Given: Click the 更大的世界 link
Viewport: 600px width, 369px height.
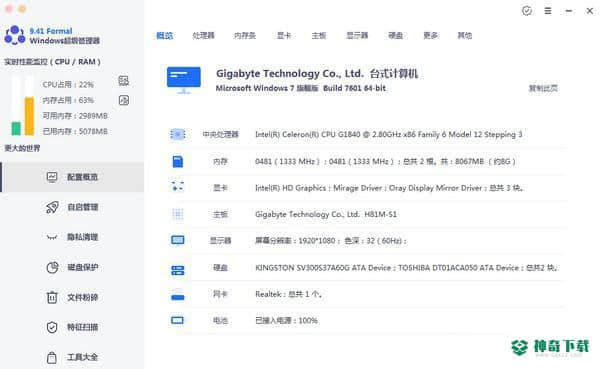Looking at the screenshot, I should [22, 148].
